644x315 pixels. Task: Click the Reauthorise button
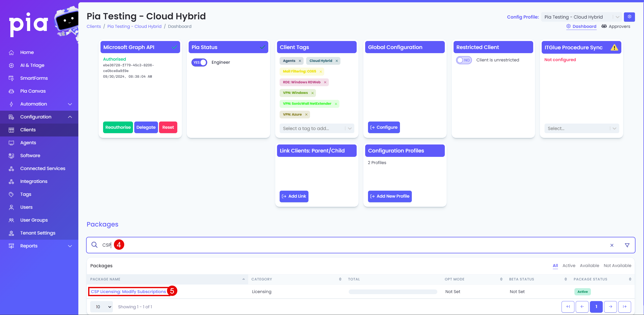tap(118, 127)
